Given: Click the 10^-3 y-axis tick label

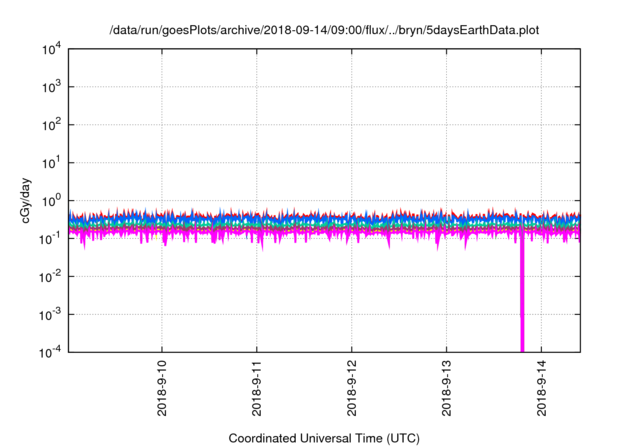Looking at the screenshot, I should coord(51,315).
